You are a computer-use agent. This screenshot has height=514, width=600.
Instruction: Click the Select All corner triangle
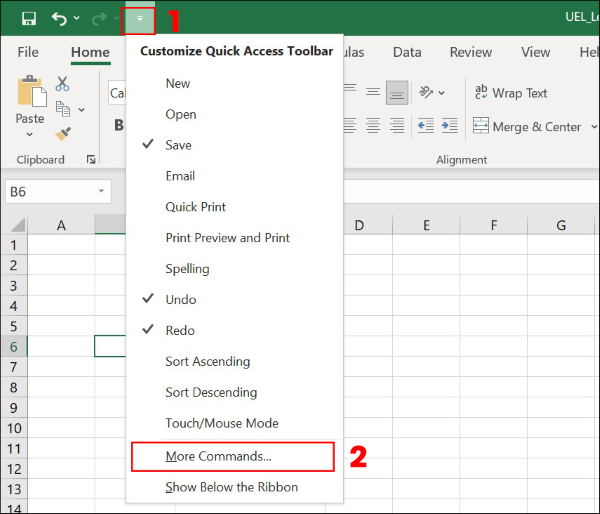(x=18, y=225)
